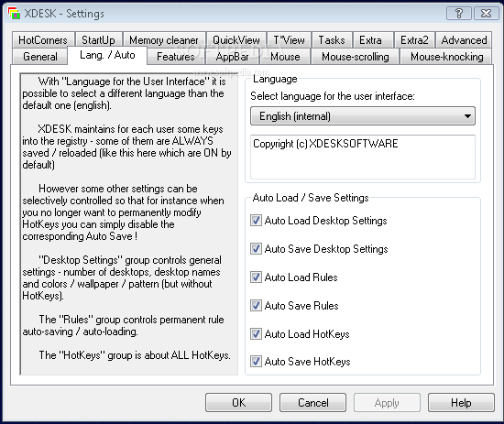Open the Extra2 tab
Image resolution: width=504 pixels, height=424 pixels.
pyautogui.click(x=414, y=40)
